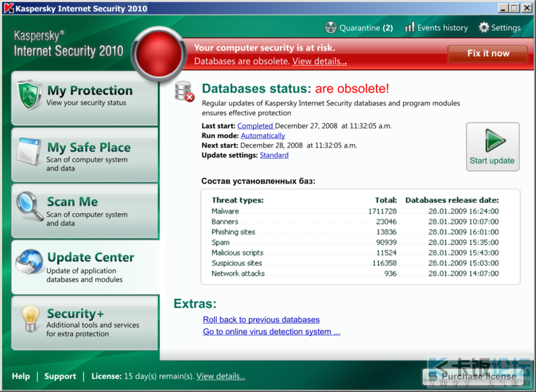The width and height of the screenshot is (536, 392).
Task: Click the obsolete databases status icon
Action: (185, 91)
